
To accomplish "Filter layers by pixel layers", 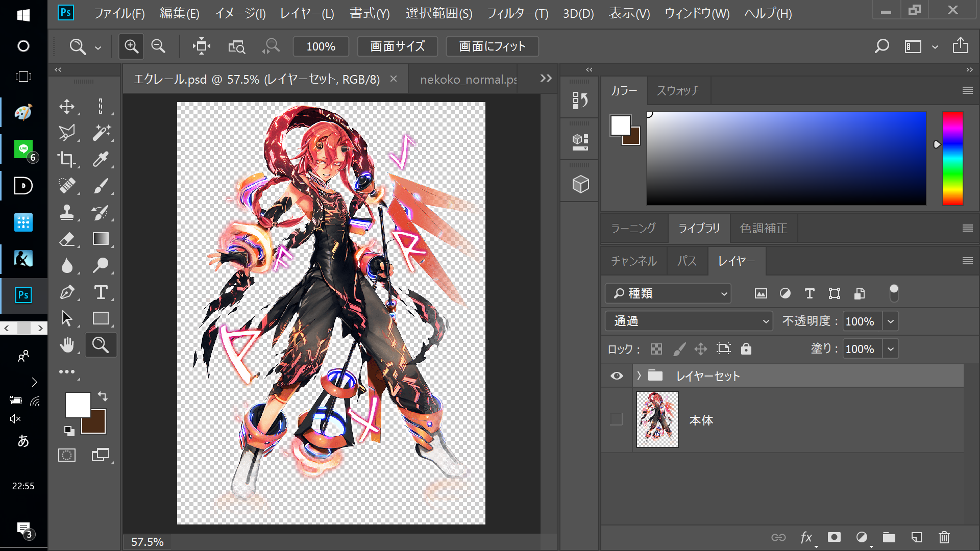I will tap(761, 293).
